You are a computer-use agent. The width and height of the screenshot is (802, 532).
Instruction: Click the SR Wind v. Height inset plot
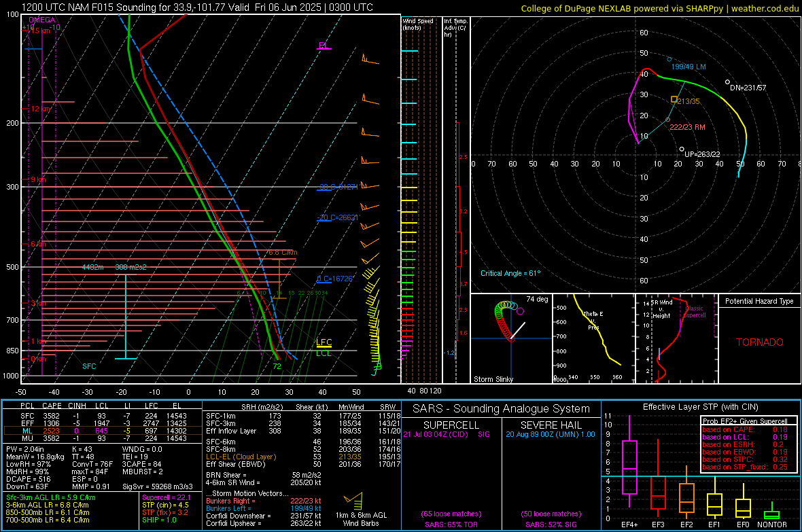tap(676, 338)
